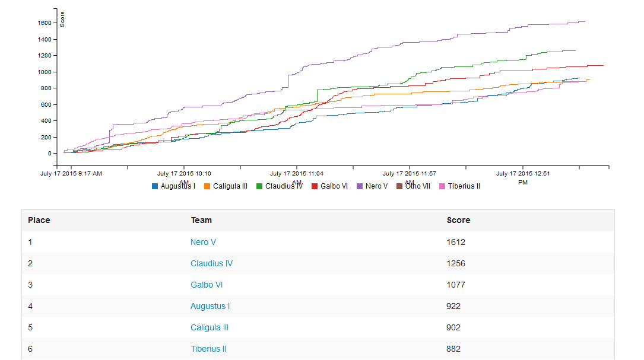This screenshot has height=360, width=644.
Task: Click the Nero V legend label
Action: (x=376, y=186)
